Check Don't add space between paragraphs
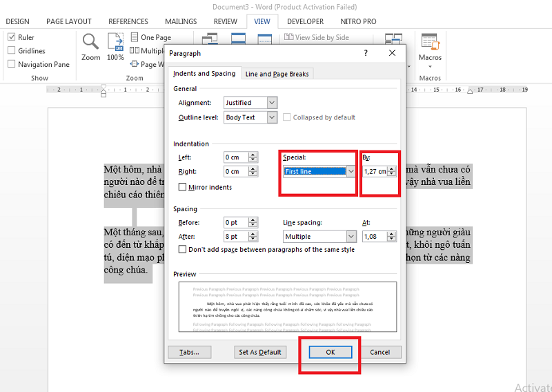The width and height of the screenshot is (552, 392). (182, 249)
